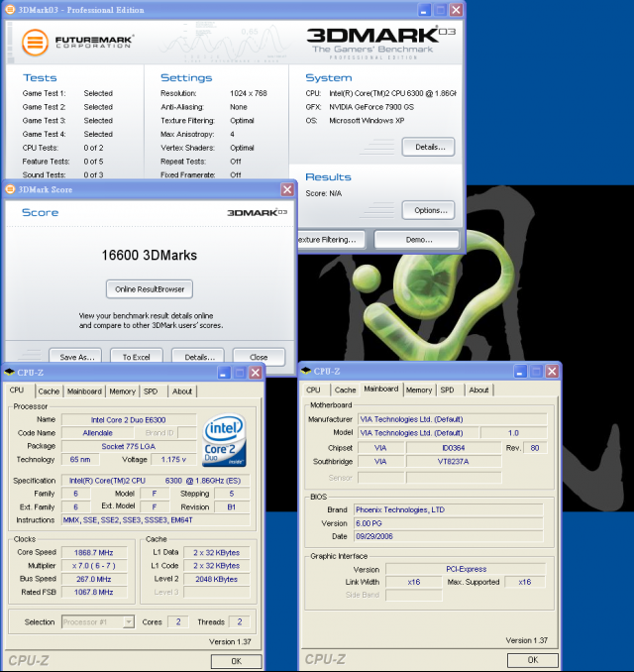634x672 pixels.
Task: Click the GFX NVIDIA GeForce 7900 GS text
Action: coord(371,107)
